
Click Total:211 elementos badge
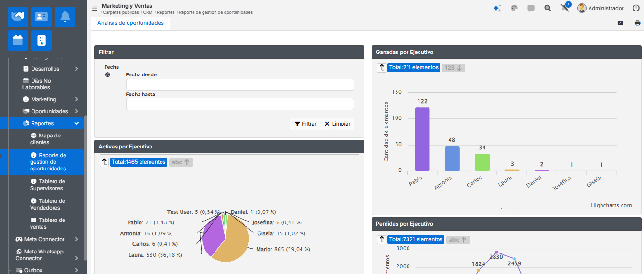(x=414, y=68)
